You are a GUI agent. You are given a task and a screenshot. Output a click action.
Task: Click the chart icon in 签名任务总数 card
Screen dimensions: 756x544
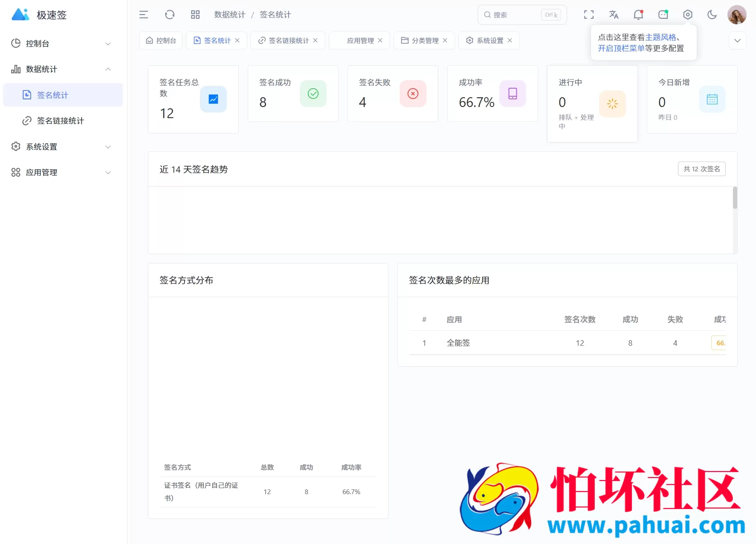[x=213, y=99]
